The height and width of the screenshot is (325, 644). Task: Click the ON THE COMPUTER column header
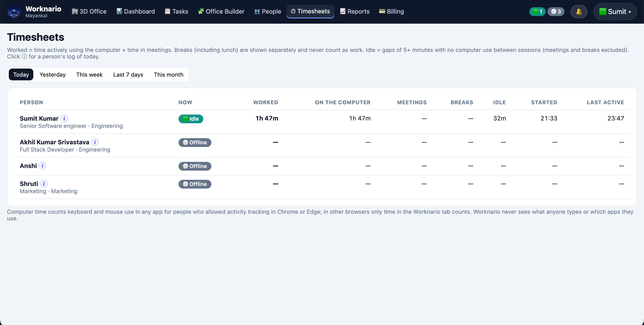[x=343, y=102]
